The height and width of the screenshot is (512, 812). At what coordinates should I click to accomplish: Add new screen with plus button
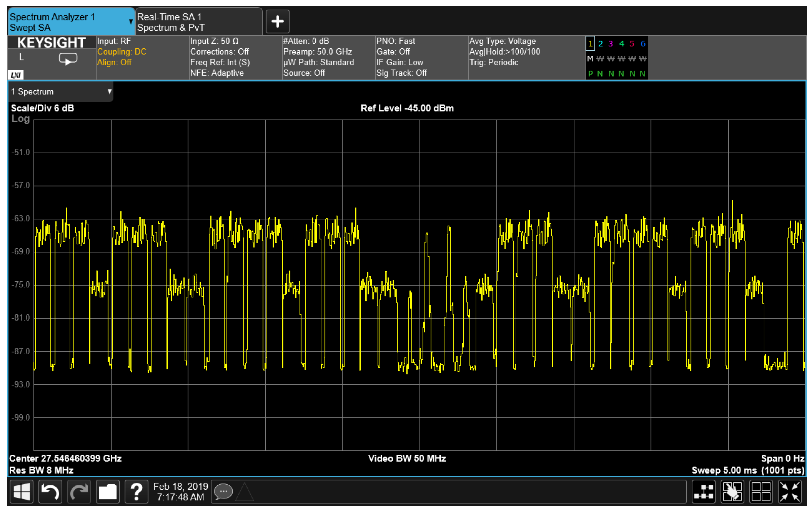tap(277, 22)
